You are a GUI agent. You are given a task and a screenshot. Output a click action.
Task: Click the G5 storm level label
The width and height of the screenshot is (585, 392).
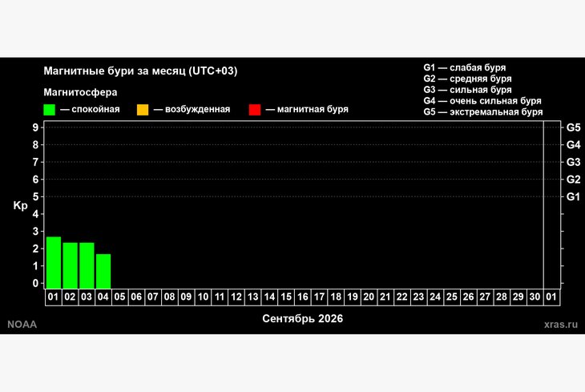(573, 127)
